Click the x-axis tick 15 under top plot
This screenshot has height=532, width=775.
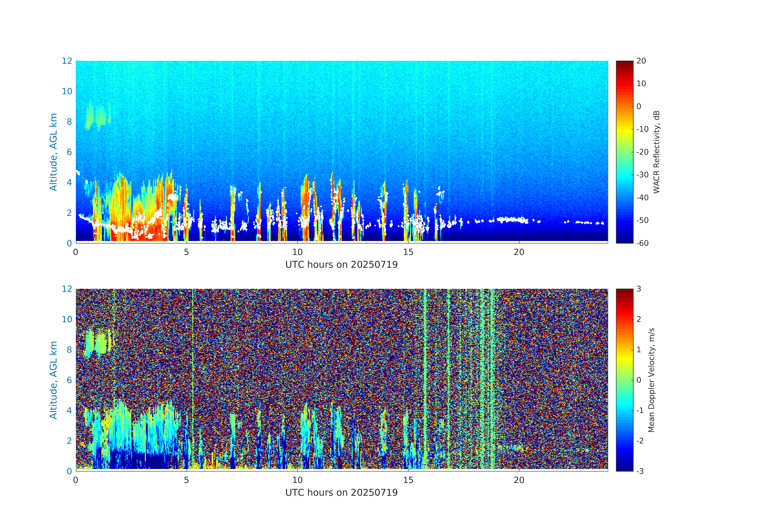click(x=408, y=252)
